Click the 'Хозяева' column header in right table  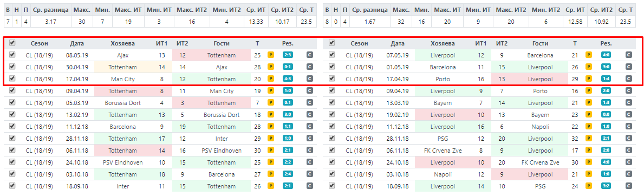443,43
